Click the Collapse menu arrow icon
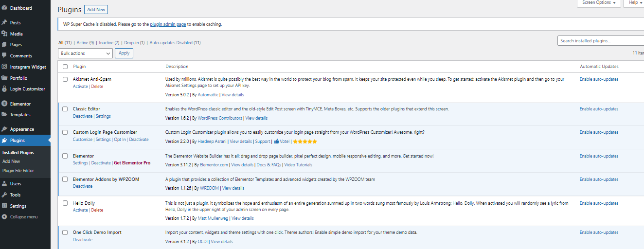644x249 pixels. click(x=4, y=216)
